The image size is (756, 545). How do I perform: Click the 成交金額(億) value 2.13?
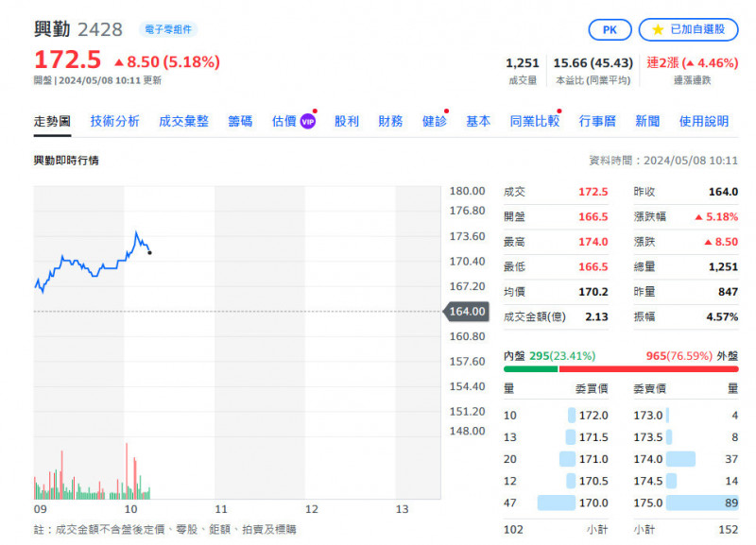coord(596,317)
